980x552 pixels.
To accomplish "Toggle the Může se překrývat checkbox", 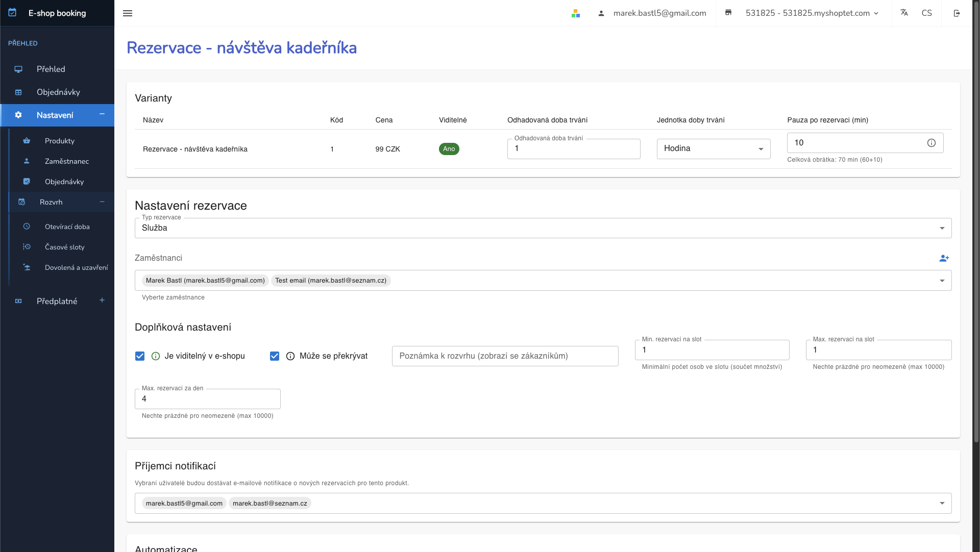I will coord(275,356).
